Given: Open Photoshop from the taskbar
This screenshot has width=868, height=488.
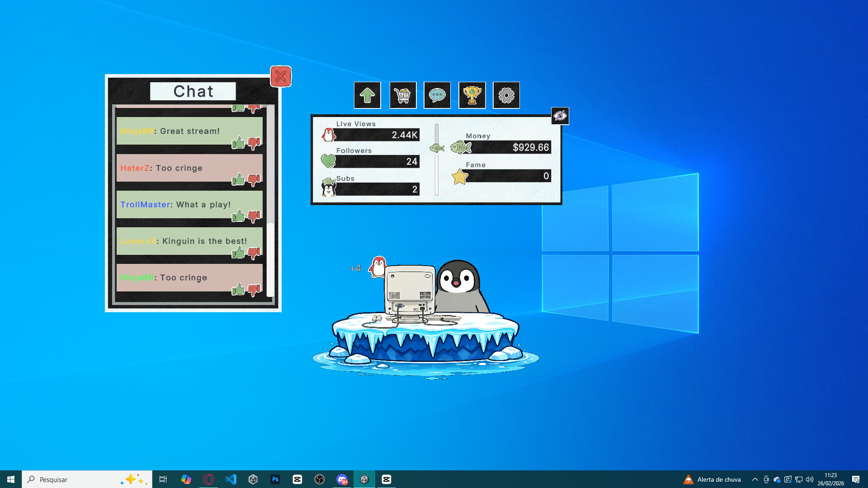Looking at the screenshot, I should pyautogui.click(x=275, y=479).
